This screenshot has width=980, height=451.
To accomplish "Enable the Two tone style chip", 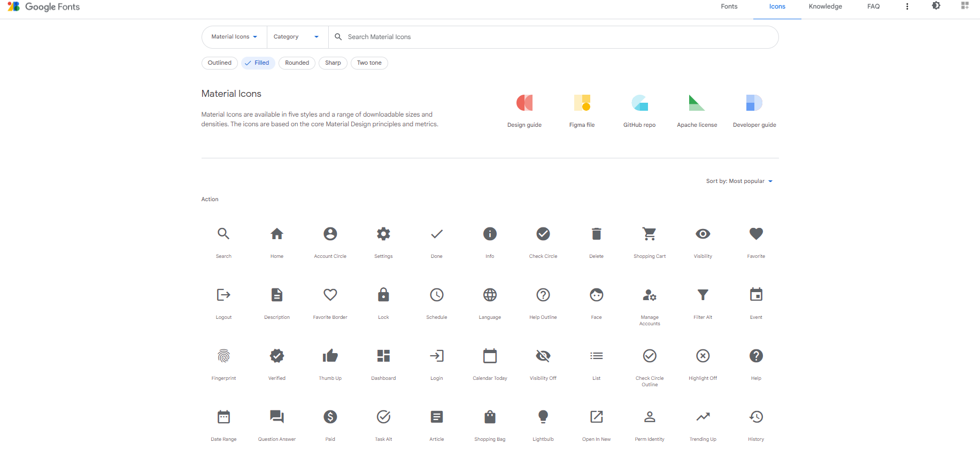I will [369, 63].
